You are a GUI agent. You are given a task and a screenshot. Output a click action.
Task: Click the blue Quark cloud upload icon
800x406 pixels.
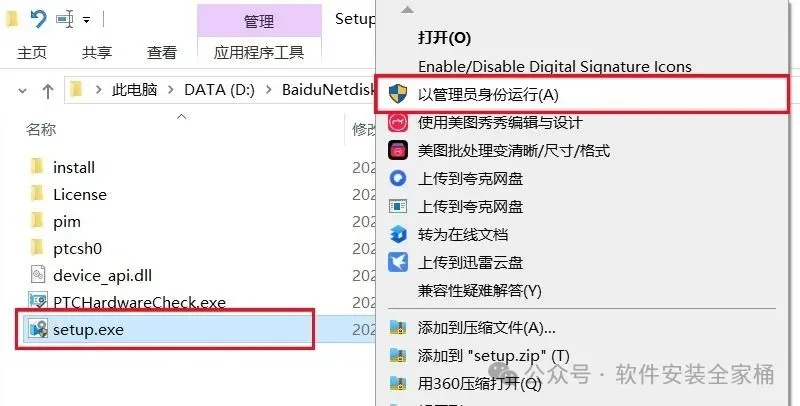pos(398,179)
